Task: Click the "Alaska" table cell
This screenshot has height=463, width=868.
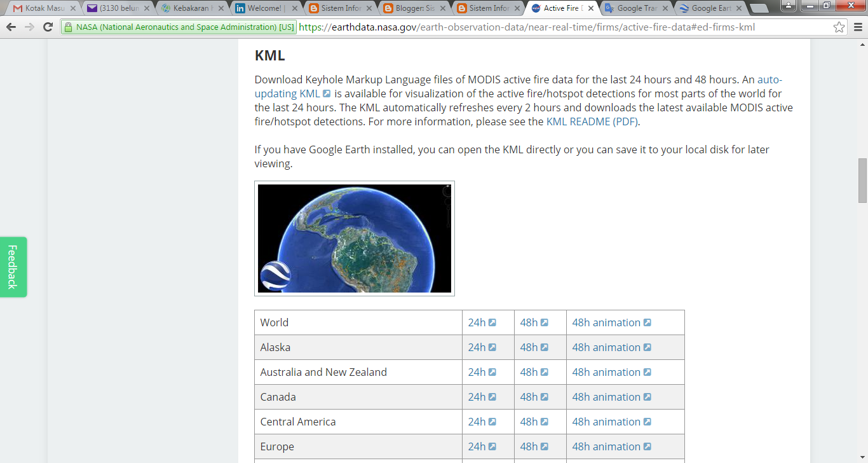Action: 358,347
